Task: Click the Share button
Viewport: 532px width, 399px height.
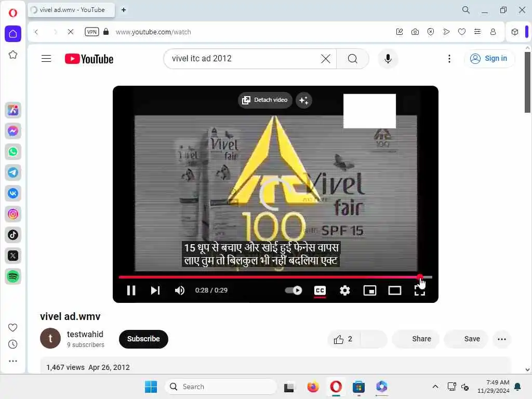Action: (x=416, y=339)
